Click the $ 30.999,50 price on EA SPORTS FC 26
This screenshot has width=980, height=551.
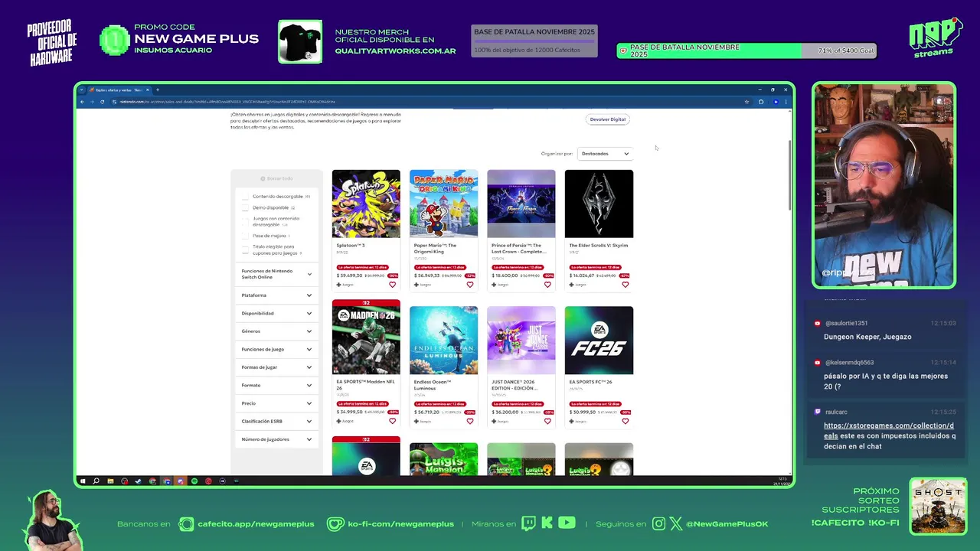click(x=582, y=412)
